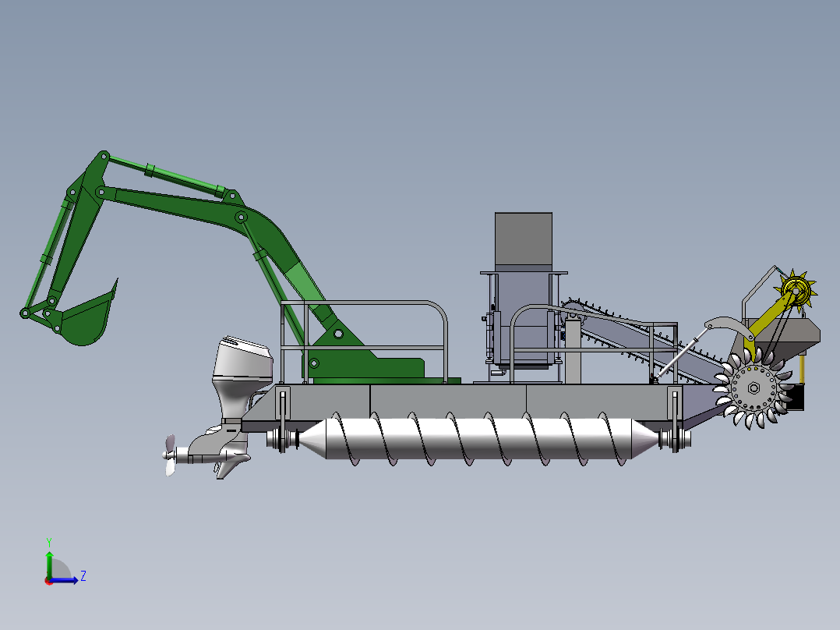The width and height of the screenshot is (840, 630).
Task: Pick the outboard motor propeller
Action: (170, 455)
